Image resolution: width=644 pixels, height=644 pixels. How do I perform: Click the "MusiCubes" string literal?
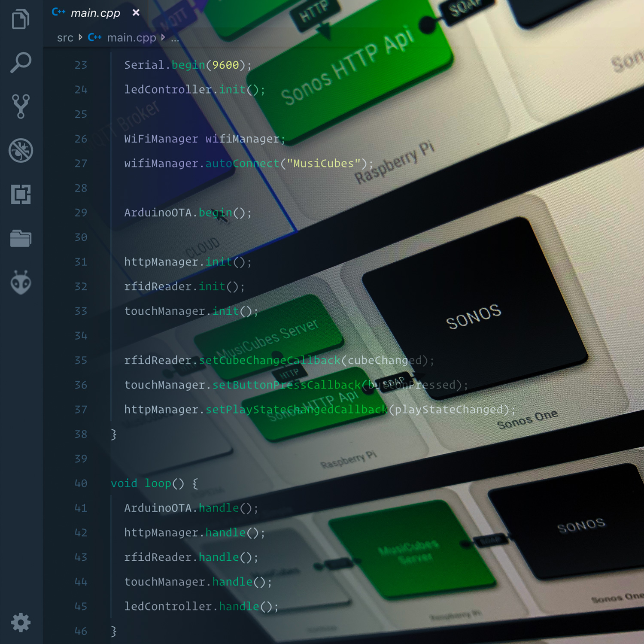(324, 164)
